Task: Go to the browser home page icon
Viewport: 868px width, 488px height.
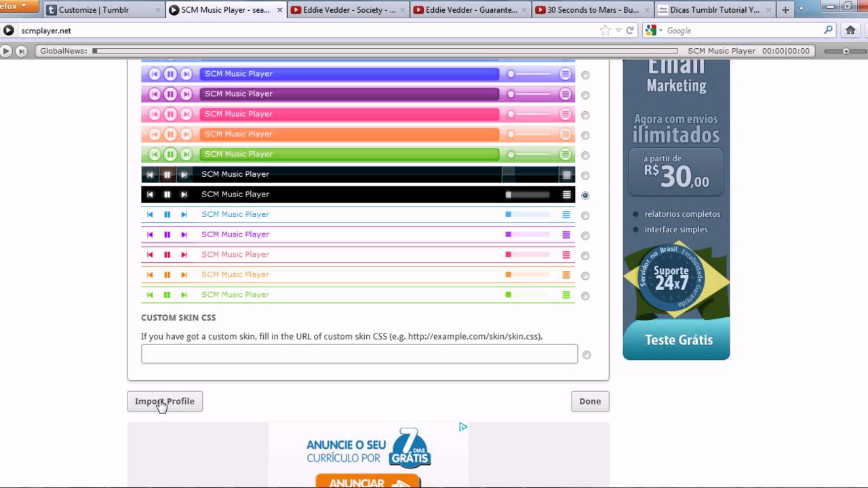Action: 850,30
